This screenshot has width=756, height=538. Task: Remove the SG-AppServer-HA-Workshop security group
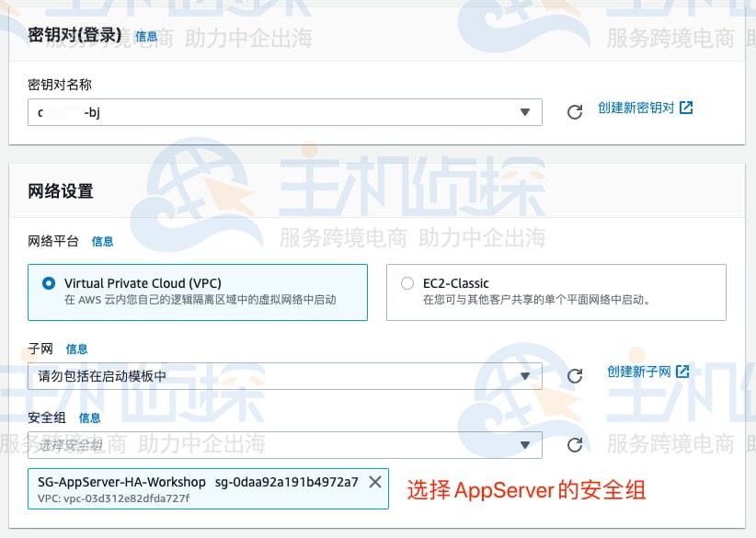tap(374, 482)
